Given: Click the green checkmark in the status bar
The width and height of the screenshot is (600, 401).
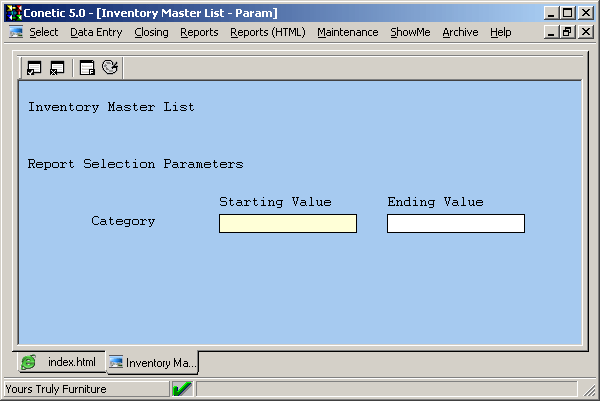Looking at the screenshot, I should click(x=182, y=389).
